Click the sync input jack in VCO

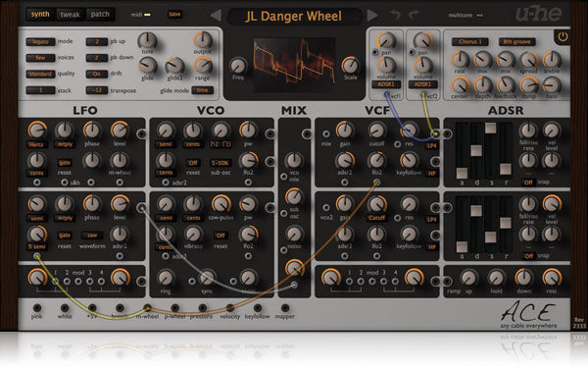pos(192,282)
